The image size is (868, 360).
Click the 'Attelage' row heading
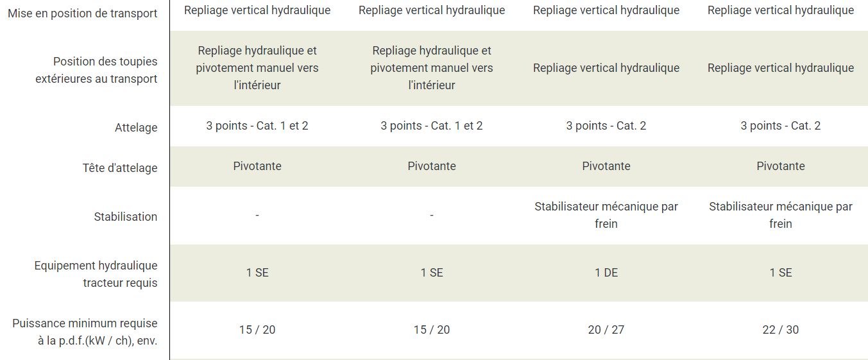(135, 128)
